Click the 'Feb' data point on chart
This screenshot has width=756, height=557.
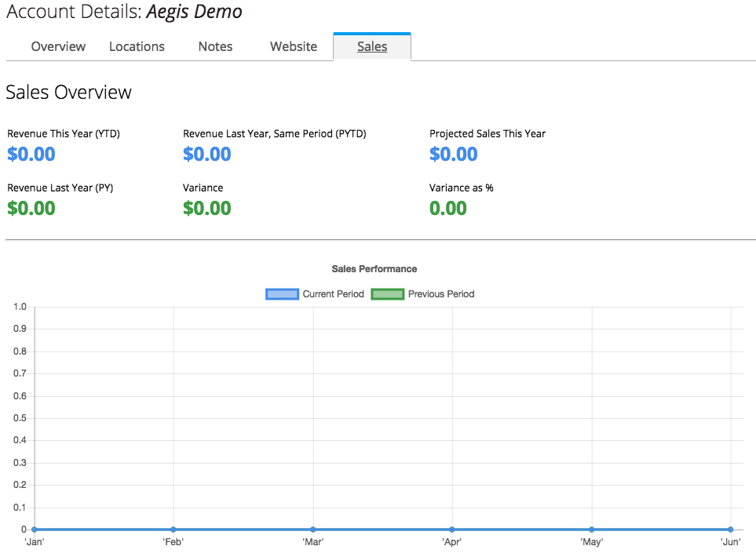[173, 530]
